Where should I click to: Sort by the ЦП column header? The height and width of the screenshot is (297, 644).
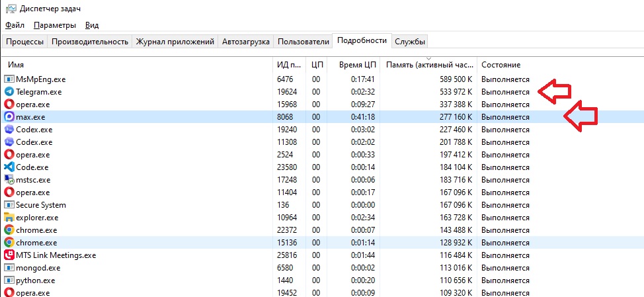click(317, 65)
